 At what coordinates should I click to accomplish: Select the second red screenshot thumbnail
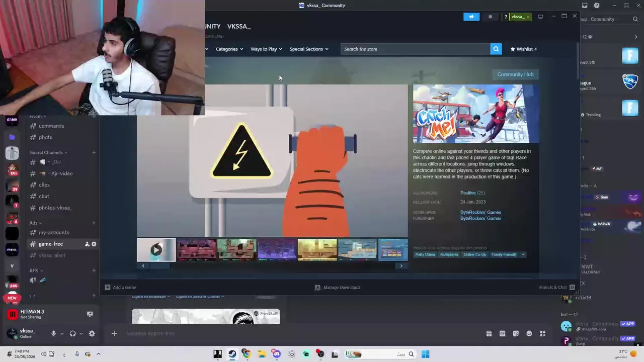(196, 249)
